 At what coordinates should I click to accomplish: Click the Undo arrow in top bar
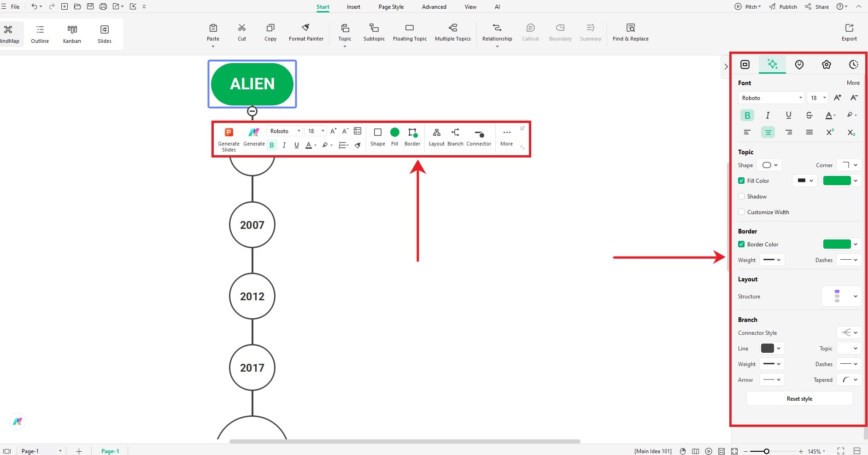34,6
